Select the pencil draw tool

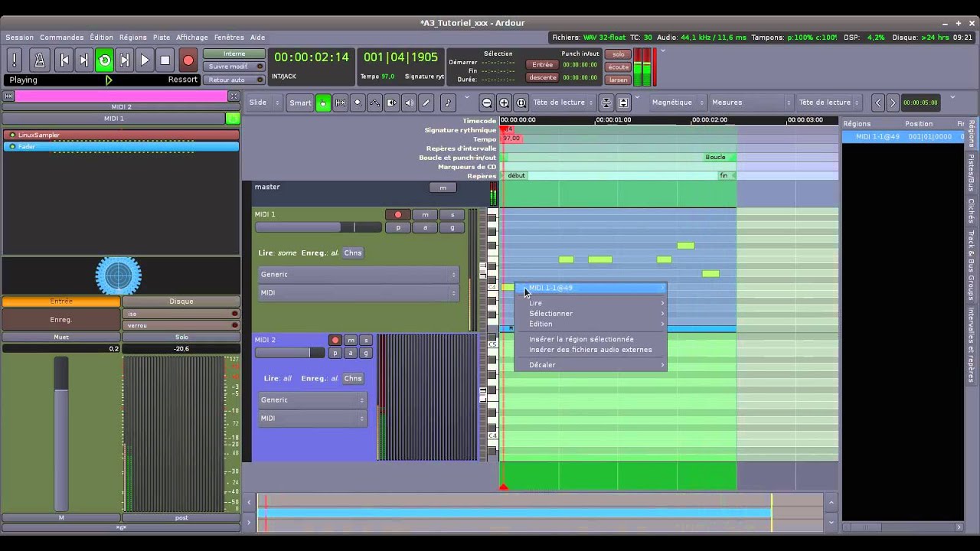[x=426, y=103]
